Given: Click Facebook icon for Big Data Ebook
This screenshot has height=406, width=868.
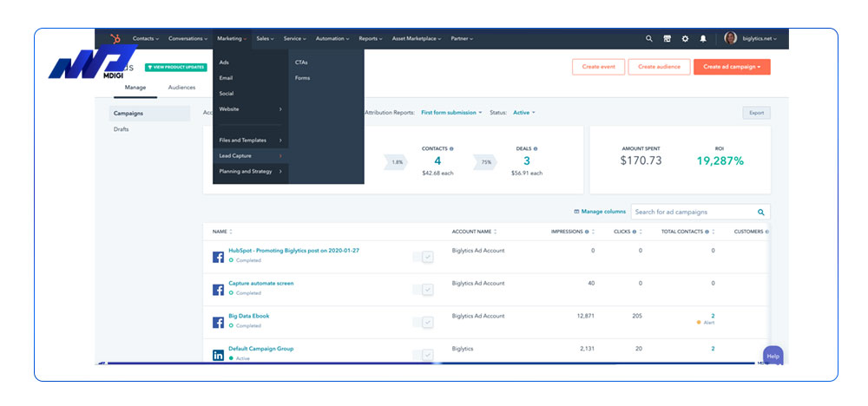Looking at the screenshot, I should [x=218, y=323].
